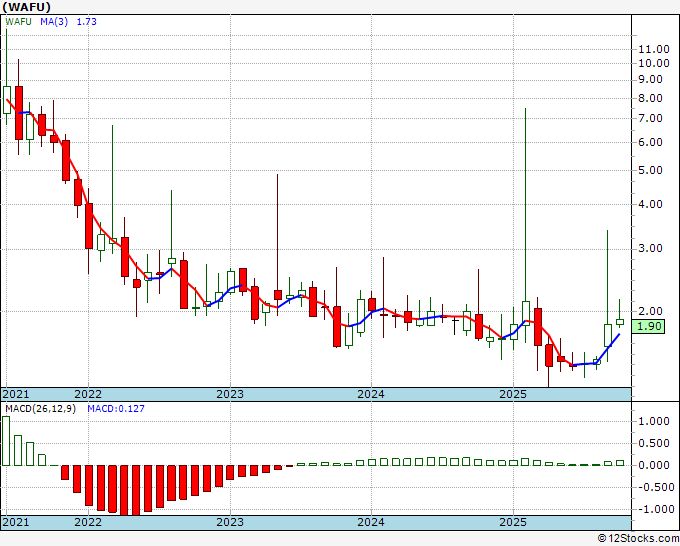Click the first tall green MACD histogram bar
Viewport: 680px width, 546px height.
click(6, 441)
